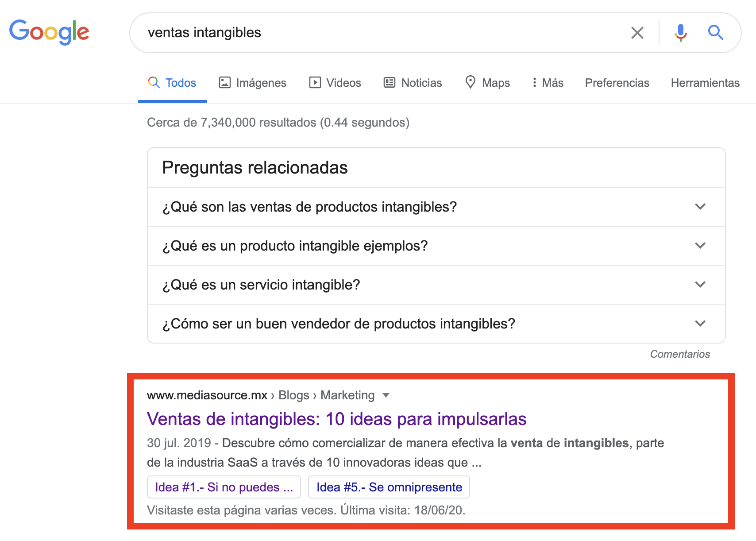Expand '¿Qué es un producto intangible ejemplos?'

[700, 246]
